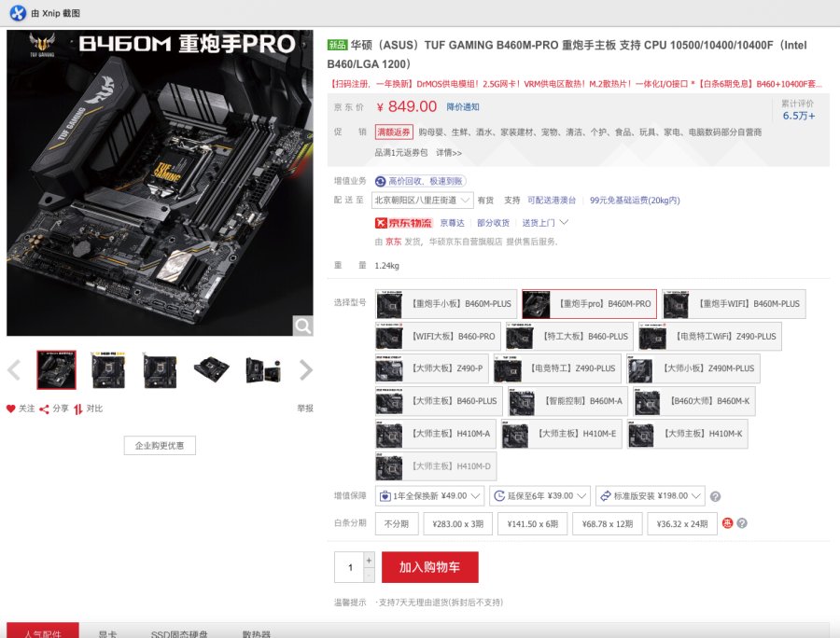Click the heart icon to follow (关注)
The height and width of the screenshot is (638, 840).
coord(10,409)
